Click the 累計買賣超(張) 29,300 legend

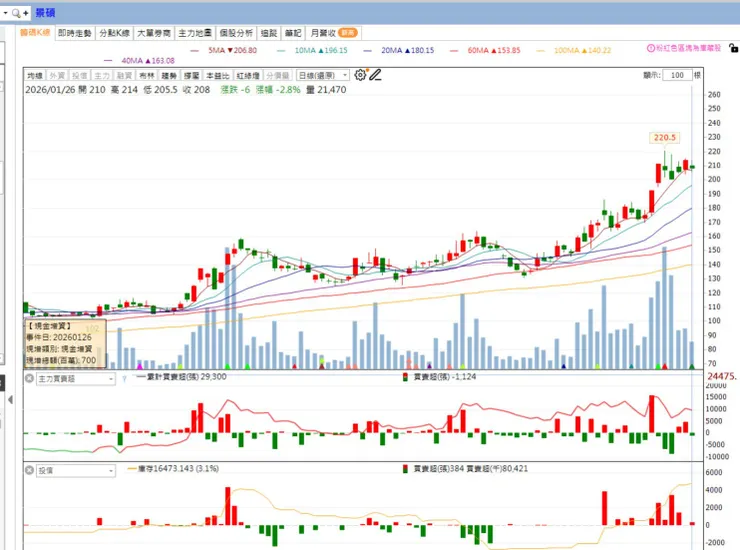[x=181, y=377]
